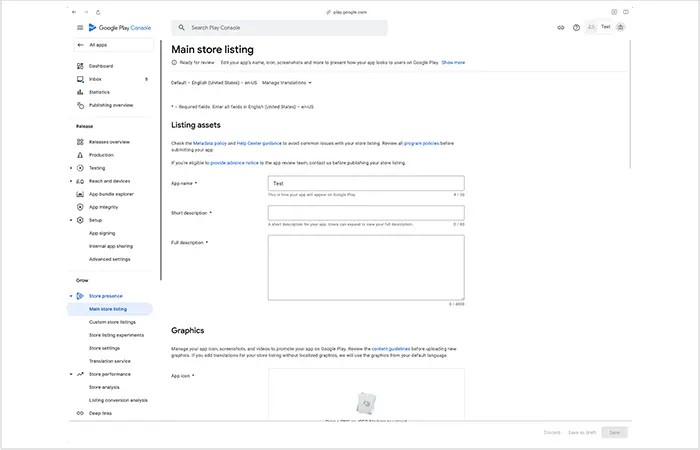Viewport: 700px width, 450px height.
Task: Open Main store listing in sidebar
Action: coord(110,309)
